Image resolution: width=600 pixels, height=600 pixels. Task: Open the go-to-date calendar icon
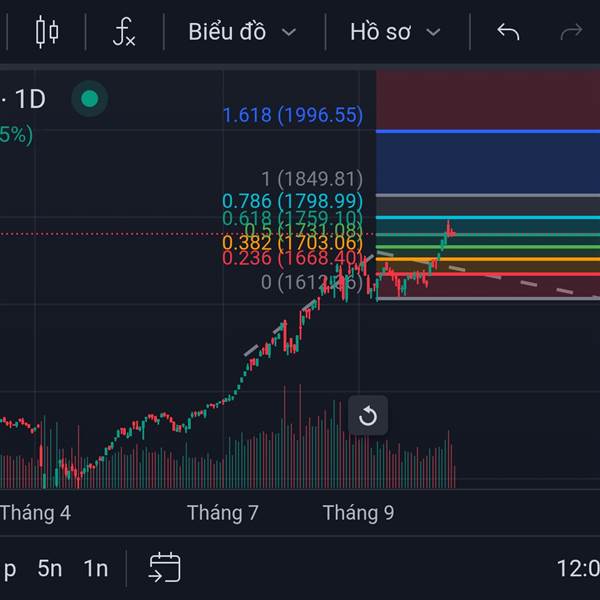pyautogui.click(x=164, y=568)
